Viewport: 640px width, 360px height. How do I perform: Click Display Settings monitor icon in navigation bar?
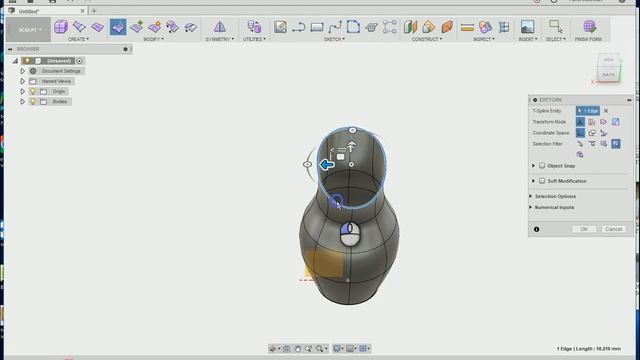coord(337,349)
